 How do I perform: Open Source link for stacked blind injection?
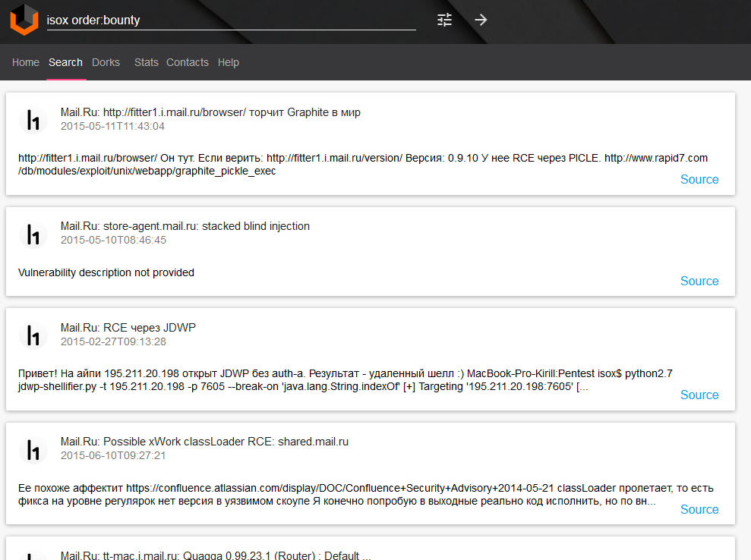point(699,281)
